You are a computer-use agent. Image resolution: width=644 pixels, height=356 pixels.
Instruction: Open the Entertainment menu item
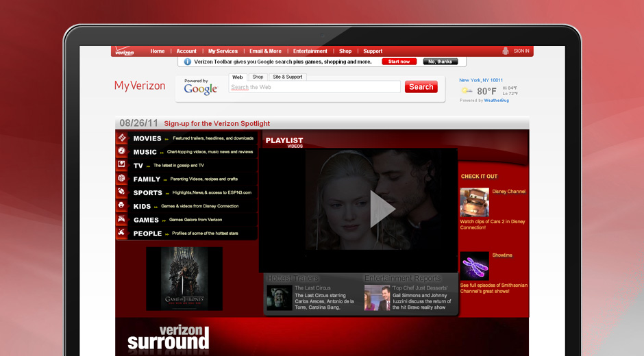(x=310, y=51)
